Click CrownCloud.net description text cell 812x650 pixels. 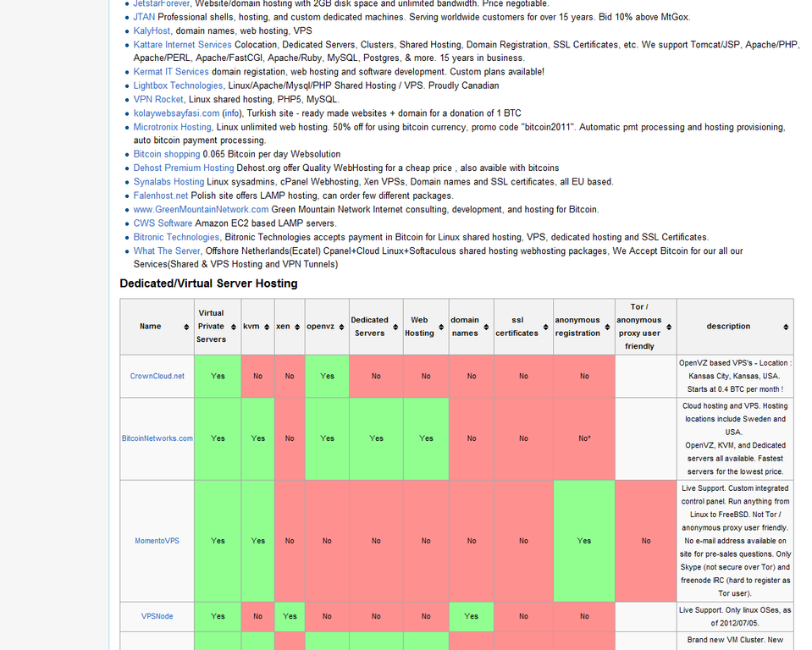tap(735, 377)
